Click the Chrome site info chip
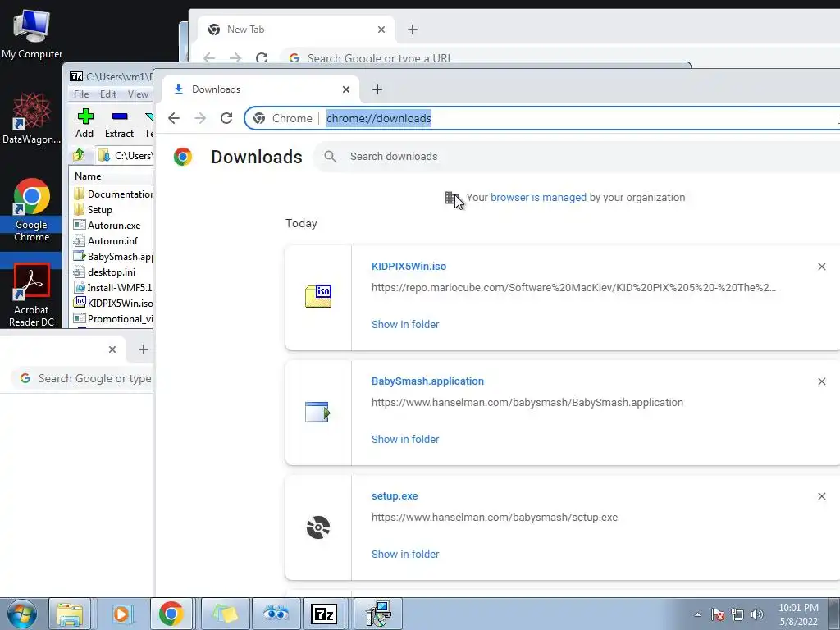Image resolution: width=840 pixels, height=630 pixels. point(283,118)
